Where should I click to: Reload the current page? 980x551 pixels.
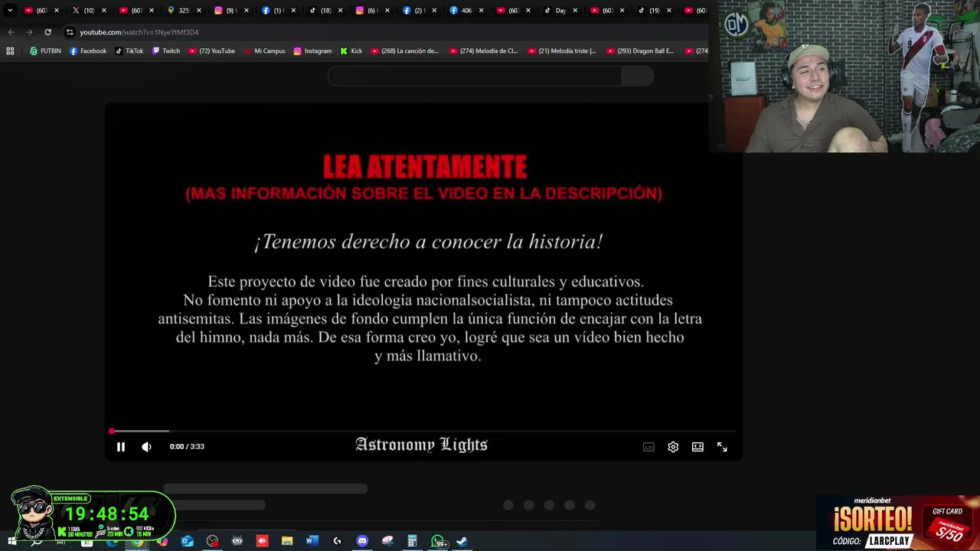click(47, 32)
